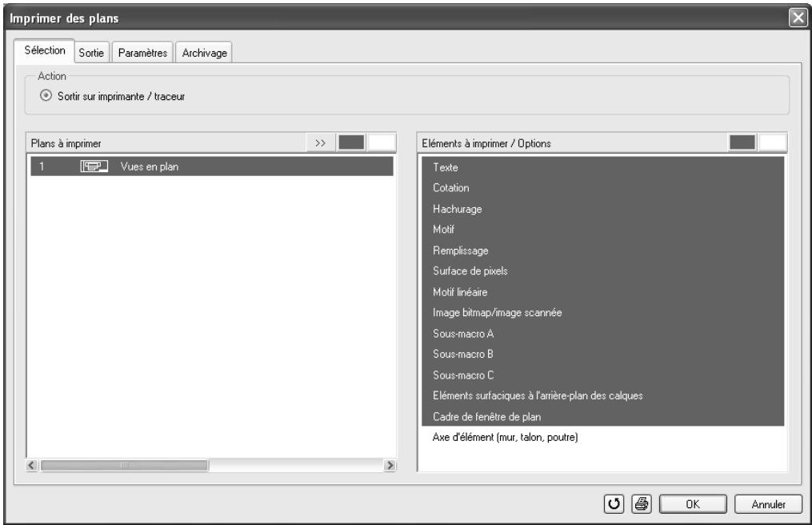Click the left arrow of the plans scrollbar
This screenshot has width=812, height=525.
coord(32,466)
